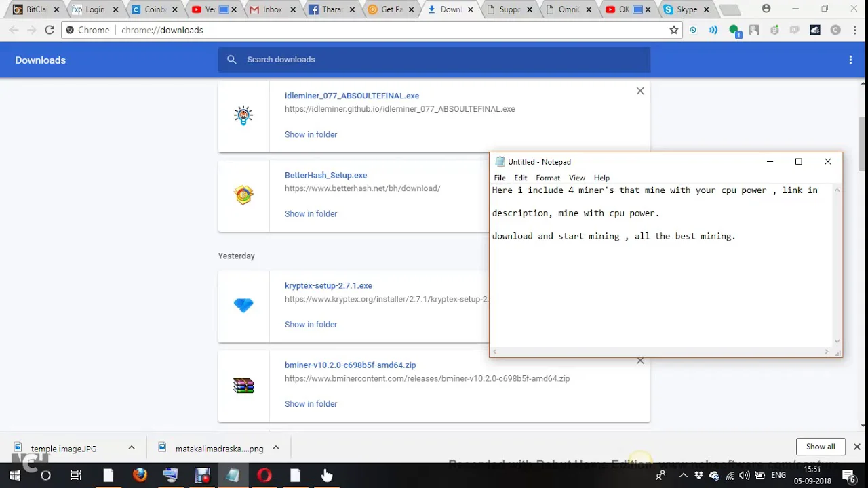Switch to the Coinbase browser tab

coord(153,9)
